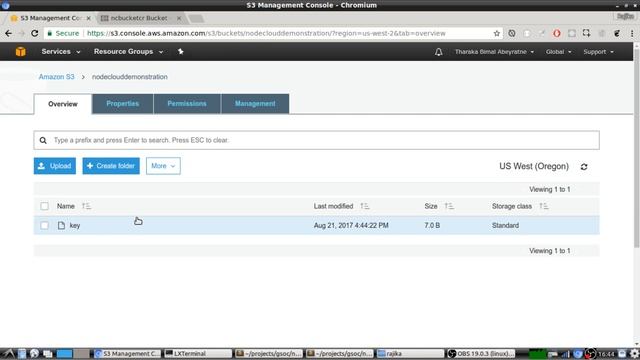Click the AWS logo home icon
640x360 pixels.
click(20, 52)
